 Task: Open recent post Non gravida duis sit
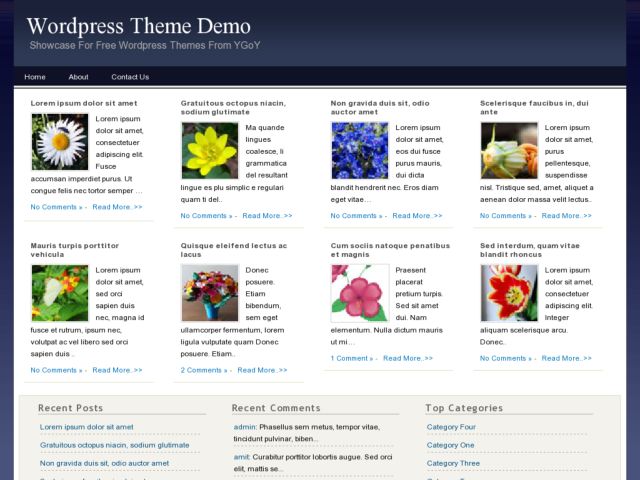point(104,463)
